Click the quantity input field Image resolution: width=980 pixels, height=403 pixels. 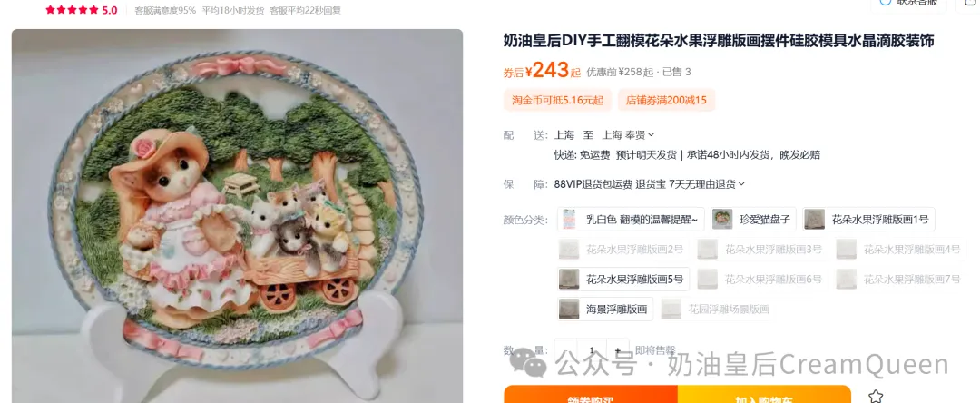coord(592,350)
